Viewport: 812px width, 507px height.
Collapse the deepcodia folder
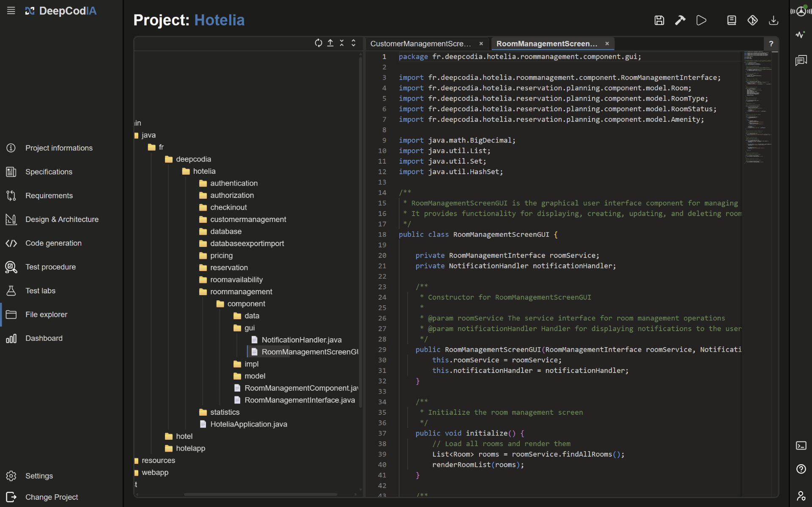[x=188, y=159]
